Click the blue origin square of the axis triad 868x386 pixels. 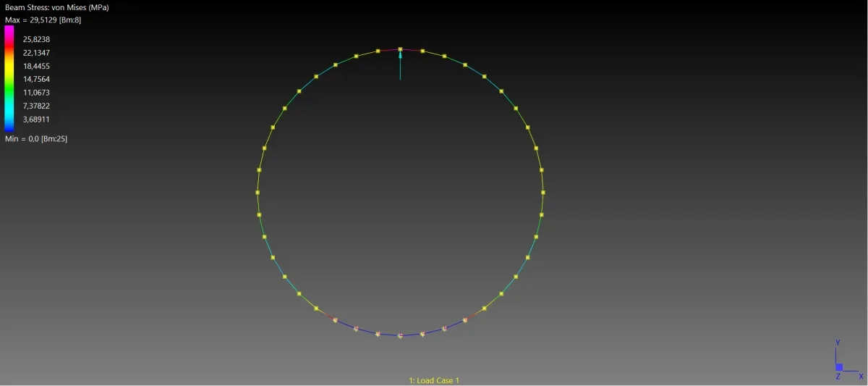click(x=838, y=367)
